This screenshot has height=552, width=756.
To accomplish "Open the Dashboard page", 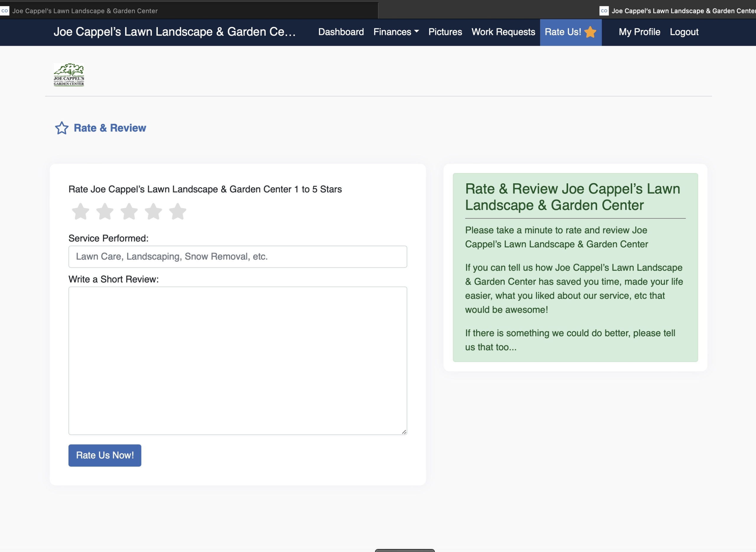I will coord(341,32).
